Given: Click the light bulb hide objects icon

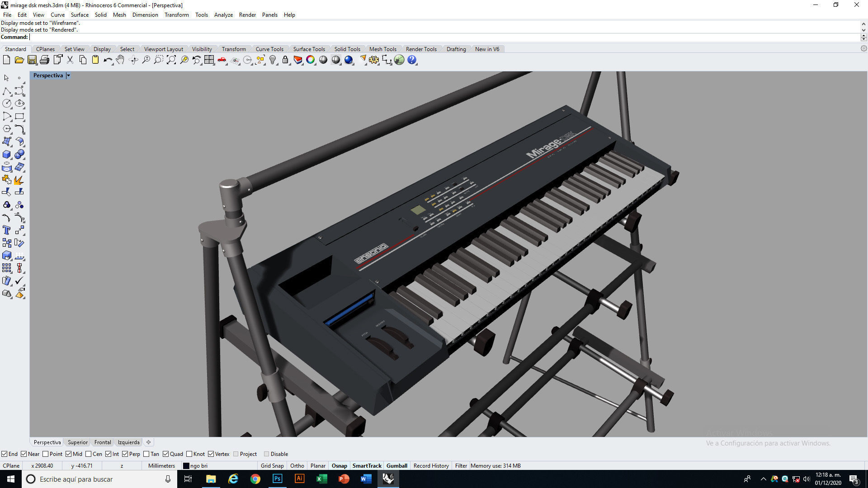Looking at the screenshot, I should coord(273,60).
